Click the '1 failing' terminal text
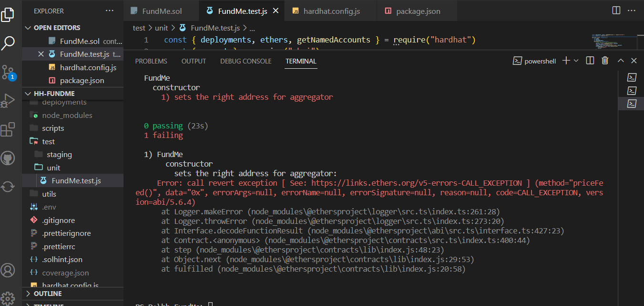 [x=164, y=136]
